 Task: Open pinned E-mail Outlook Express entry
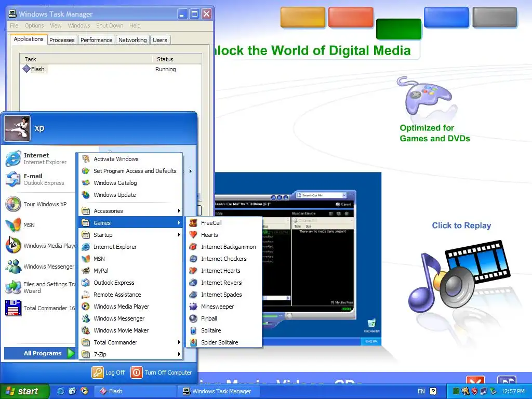coord(39,179)
